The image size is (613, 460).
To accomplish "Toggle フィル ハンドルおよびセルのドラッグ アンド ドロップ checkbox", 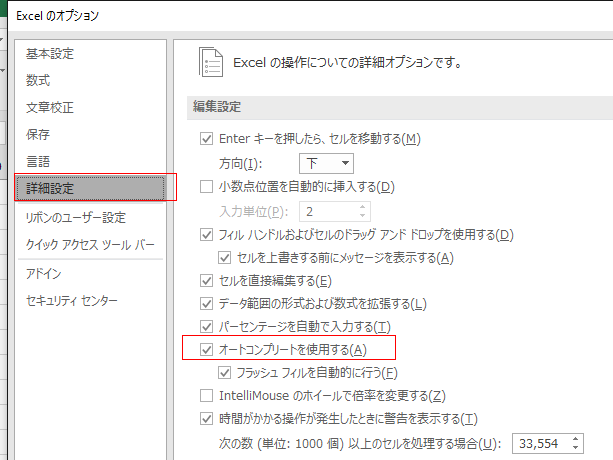I will pyautogui.click(x=206, y=235).
